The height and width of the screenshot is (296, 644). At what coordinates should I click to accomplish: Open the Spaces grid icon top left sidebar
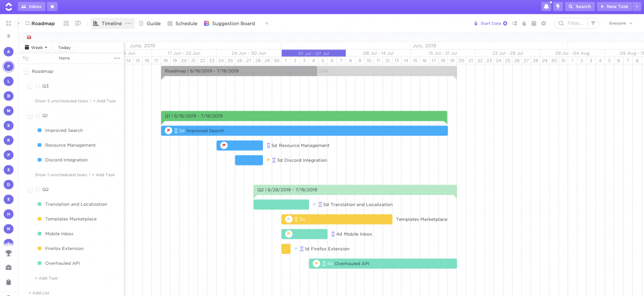click(8, 23)
